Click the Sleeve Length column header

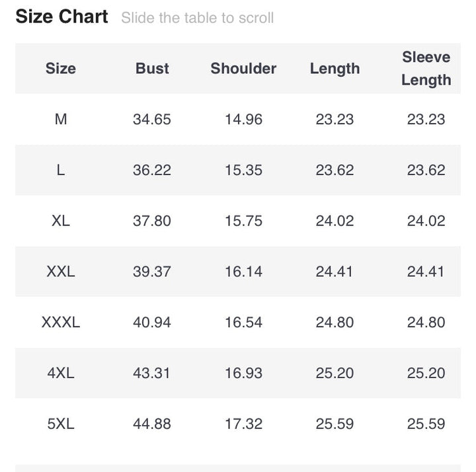[426, 69]
